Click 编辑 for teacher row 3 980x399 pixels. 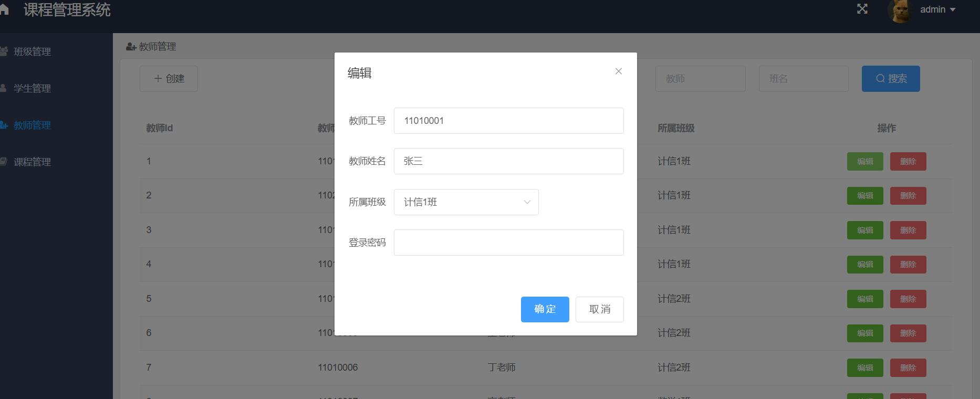tap(865, 230)
